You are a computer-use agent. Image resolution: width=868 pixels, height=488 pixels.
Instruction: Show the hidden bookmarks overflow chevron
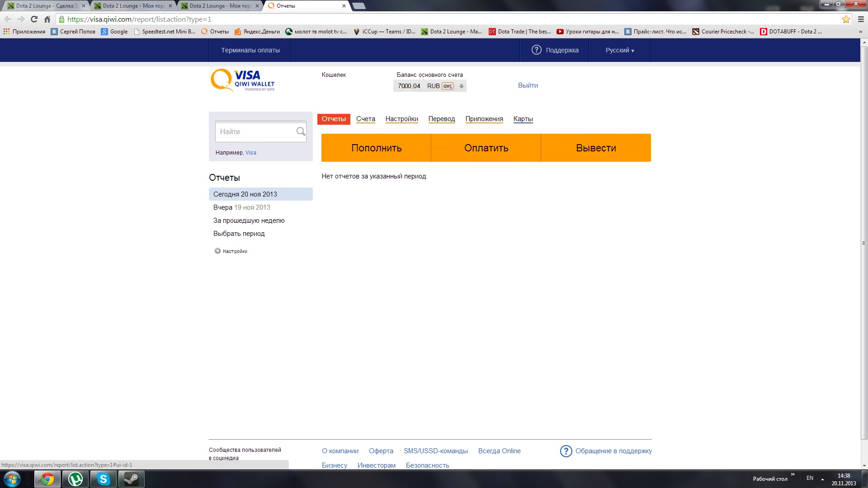point(860,32)
